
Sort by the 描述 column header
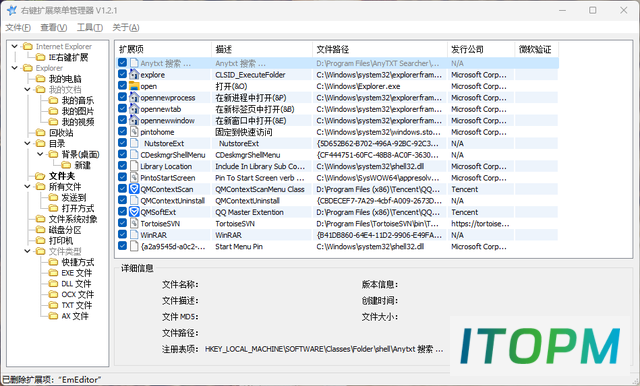(262, 49)
